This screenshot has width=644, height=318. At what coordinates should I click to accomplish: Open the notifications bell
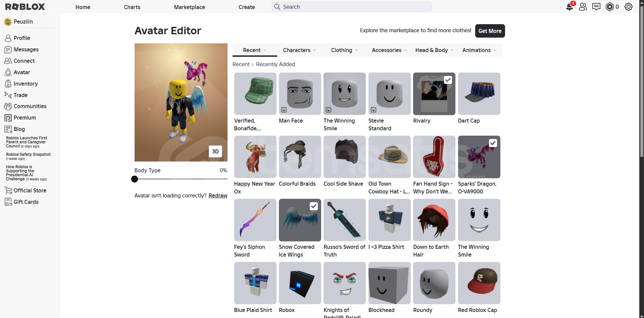point(569,7)
